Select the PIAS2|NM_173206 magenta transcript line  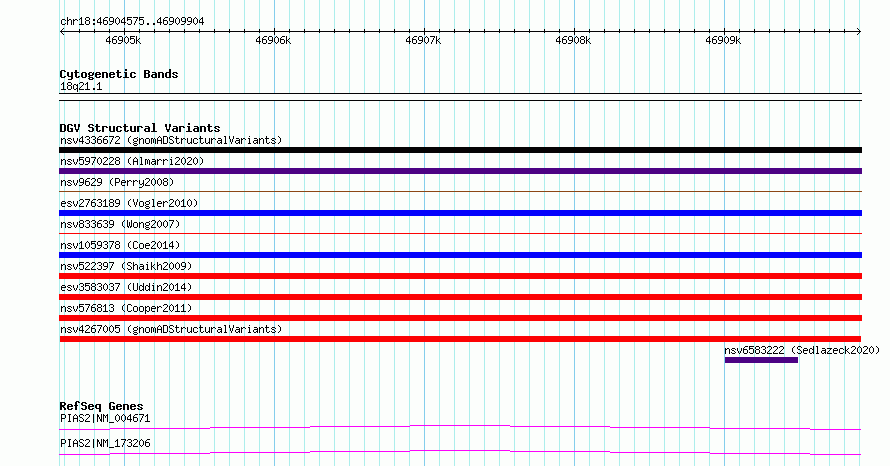tap(460, 452)
